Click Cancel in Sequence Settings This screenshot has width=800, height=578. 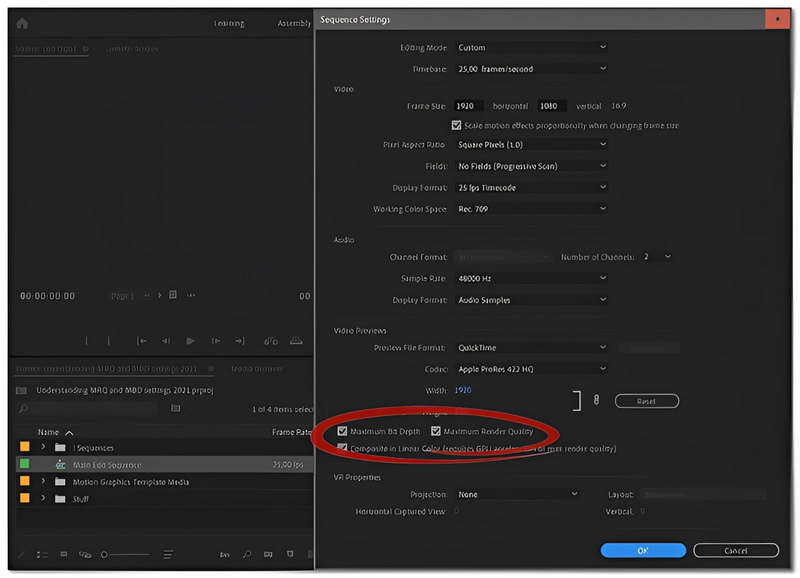pyautogui.click(x=736, y=550)
